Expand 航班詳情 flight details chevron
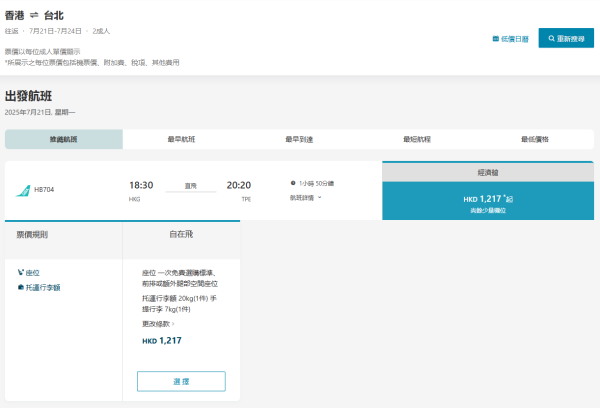 (x=320, y=197)
